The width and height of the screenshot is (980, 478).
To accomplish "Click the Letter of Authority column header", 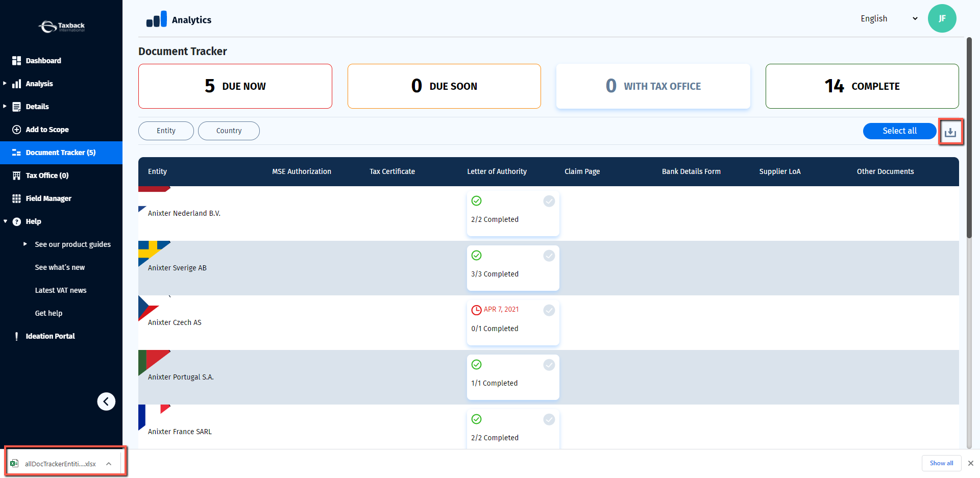I will pos(497,171).
